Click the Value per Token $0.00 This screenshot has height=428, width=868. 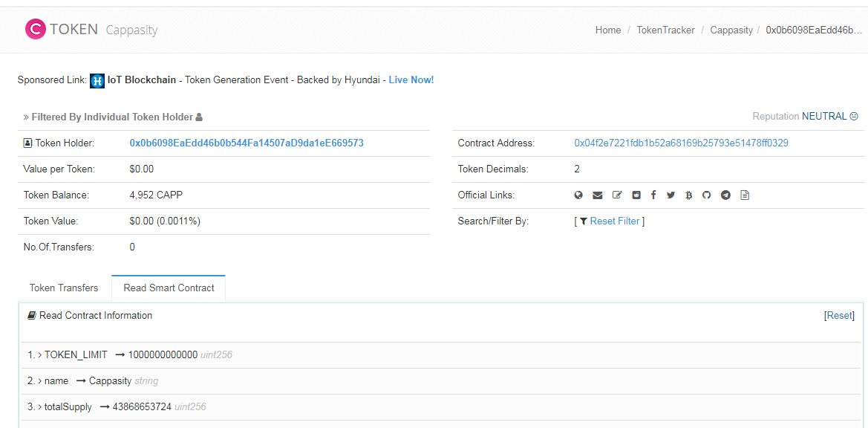click(x=142, y=169)
